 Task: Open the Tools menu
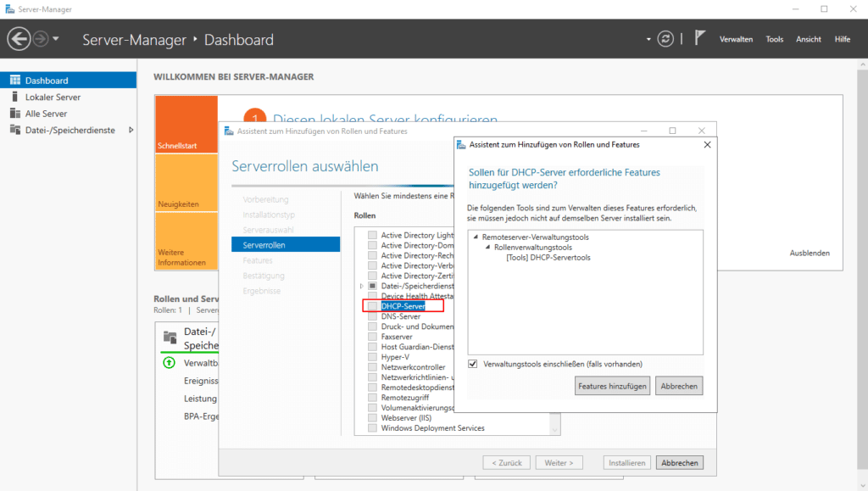[774, 39]
